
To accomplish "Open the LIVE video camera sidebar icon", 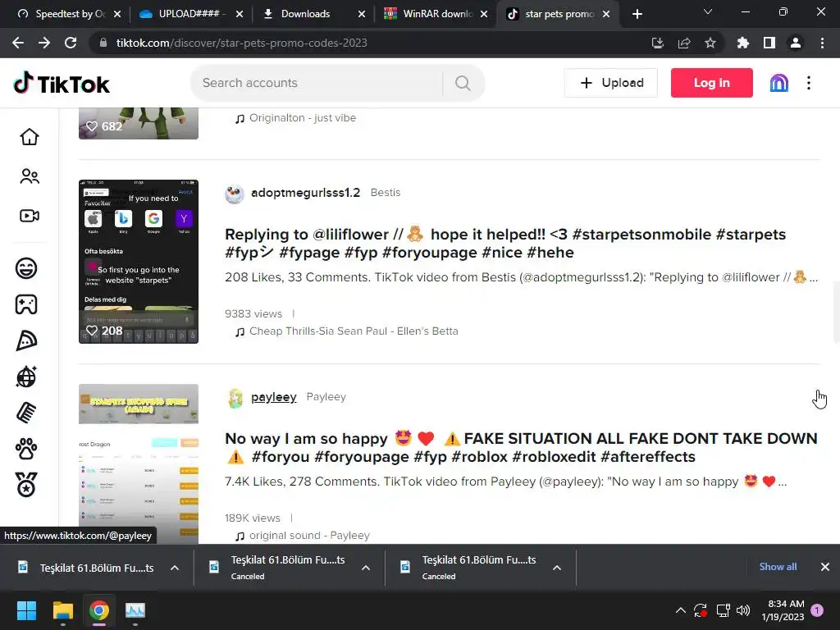I will pos(30,216).
